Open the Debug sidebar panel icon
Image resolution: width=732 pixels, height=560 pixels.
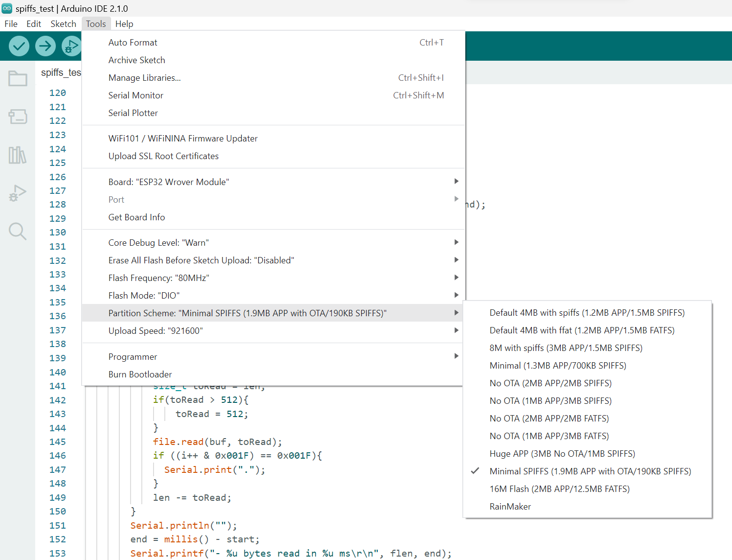[x=18, y=193]
